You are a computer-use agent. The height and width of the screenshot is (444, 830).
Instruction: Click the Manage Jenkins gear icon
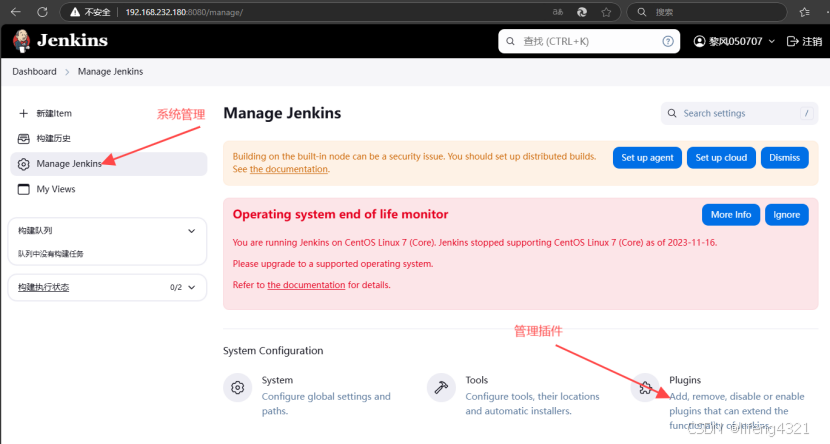pyautogui.click(x=23, y=164)
